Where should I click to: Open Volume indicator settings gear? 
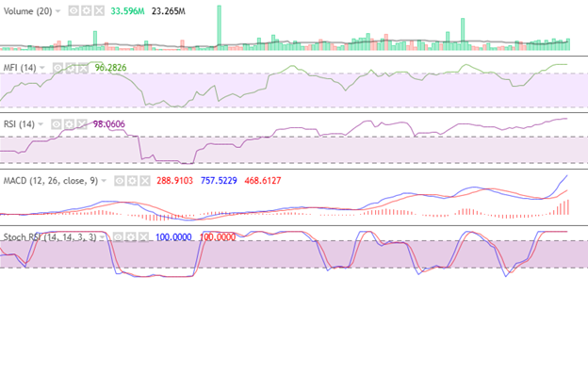click(x=87, y=11)
